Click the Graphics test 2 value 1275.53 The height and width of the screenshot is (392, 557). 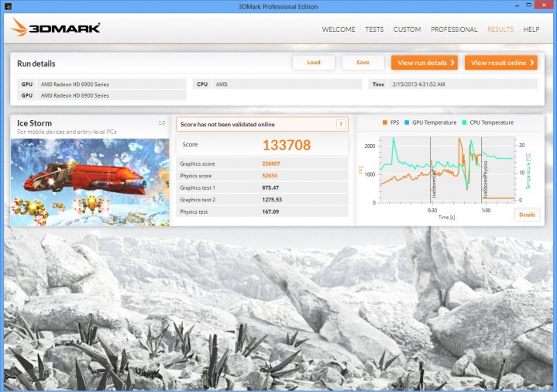click(272, 200)
